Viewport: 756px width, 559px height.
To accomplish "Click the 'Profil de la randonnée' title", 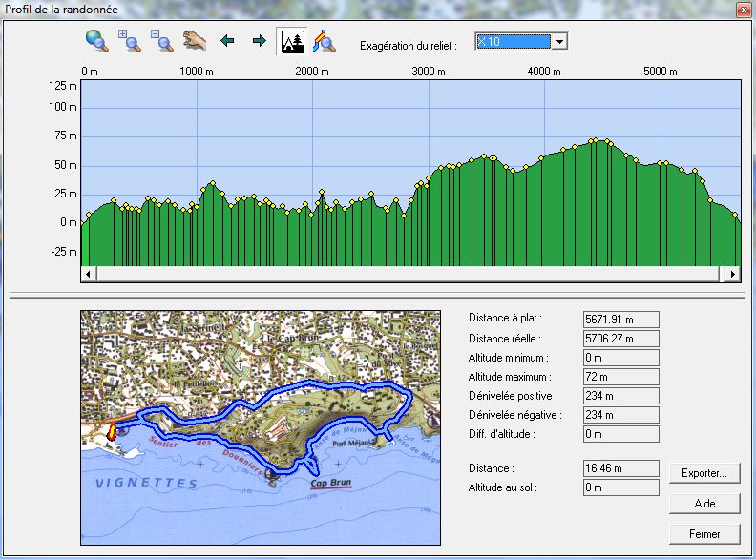I will [x=61, y=10].
